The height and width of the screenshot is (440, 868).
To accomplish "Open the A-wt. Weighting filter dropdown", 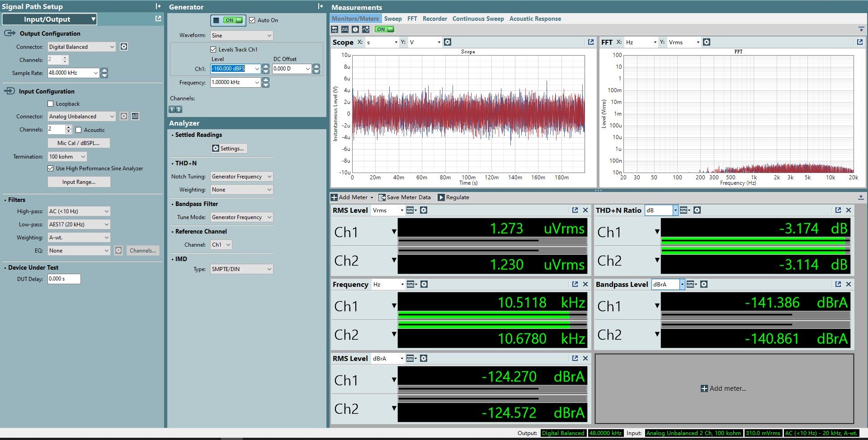I will tap(79, 237).
